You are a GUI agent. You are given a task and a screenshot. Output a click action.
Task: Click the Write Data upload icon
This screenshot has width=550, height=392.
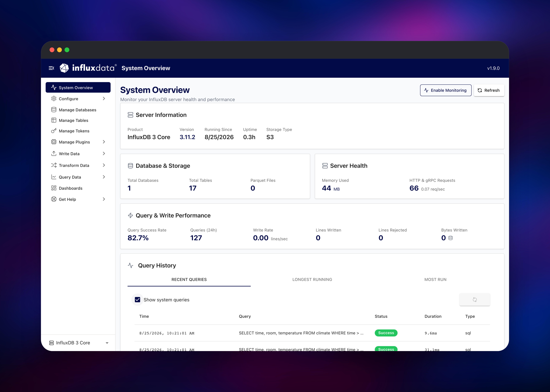tap(54, 153)
